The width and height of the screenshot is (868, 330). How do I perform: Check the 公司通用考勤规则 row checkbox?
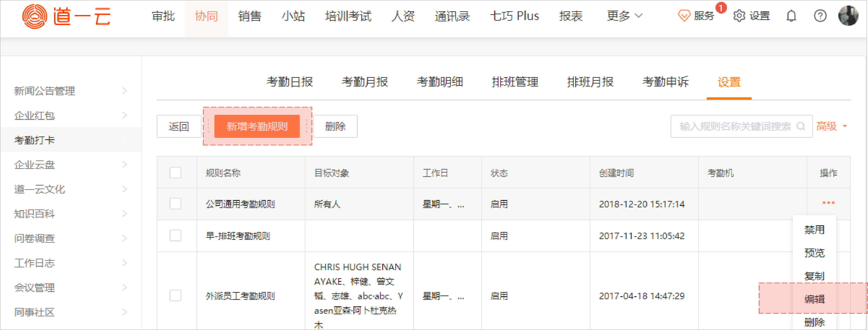click(x=176, y=204)
